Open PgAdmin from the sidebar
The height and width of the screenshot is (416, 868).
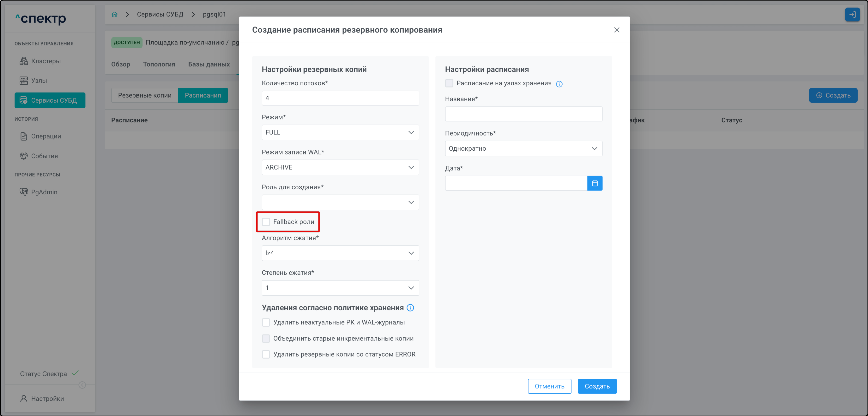coord(44,192)
